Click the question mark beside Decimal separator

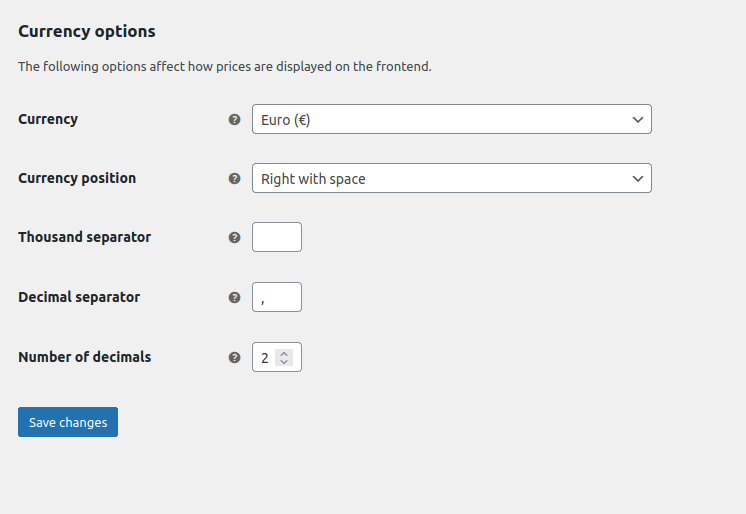[235, 297]
